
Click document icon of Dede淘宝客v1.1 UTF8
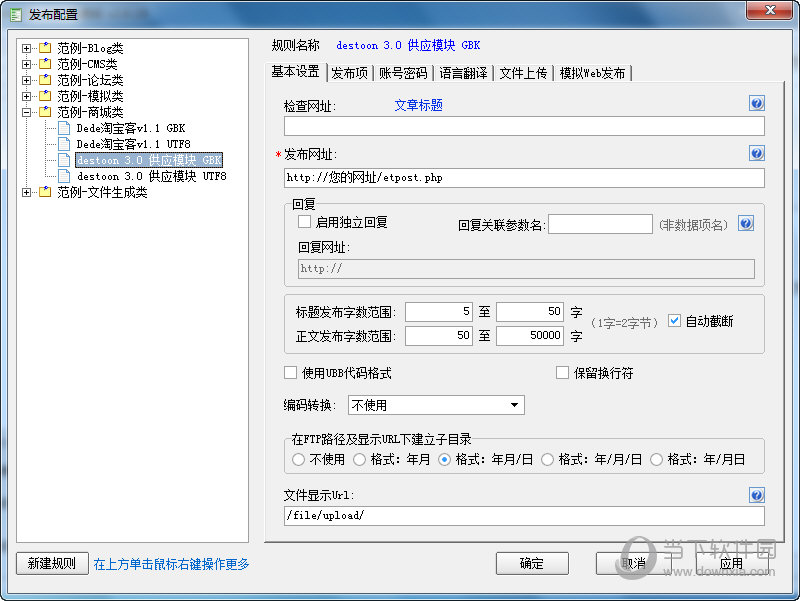pos(64,144)
